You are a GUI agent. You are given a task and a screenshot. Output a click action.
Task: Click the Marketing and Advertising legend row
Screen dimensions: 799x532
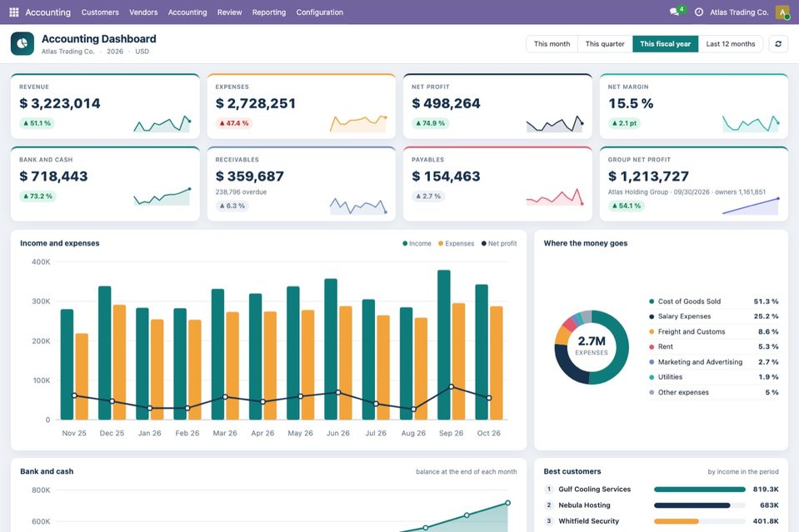[713, 362]
